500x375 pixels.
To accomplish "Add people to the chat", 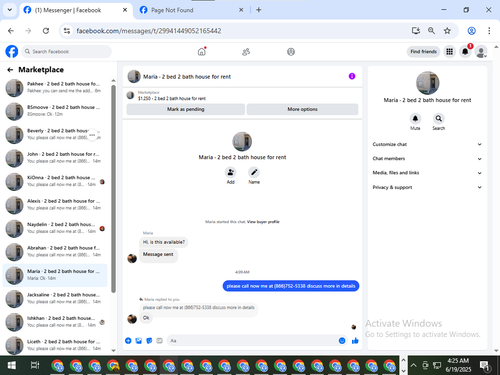I will click(x=231, y=172).
